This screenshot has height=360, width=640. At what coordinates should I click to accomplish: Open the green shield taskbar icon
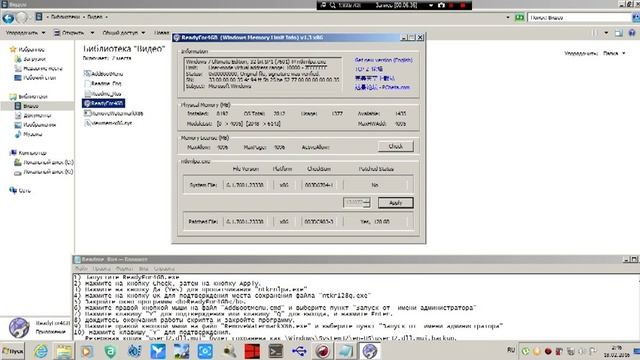(110, 351)
